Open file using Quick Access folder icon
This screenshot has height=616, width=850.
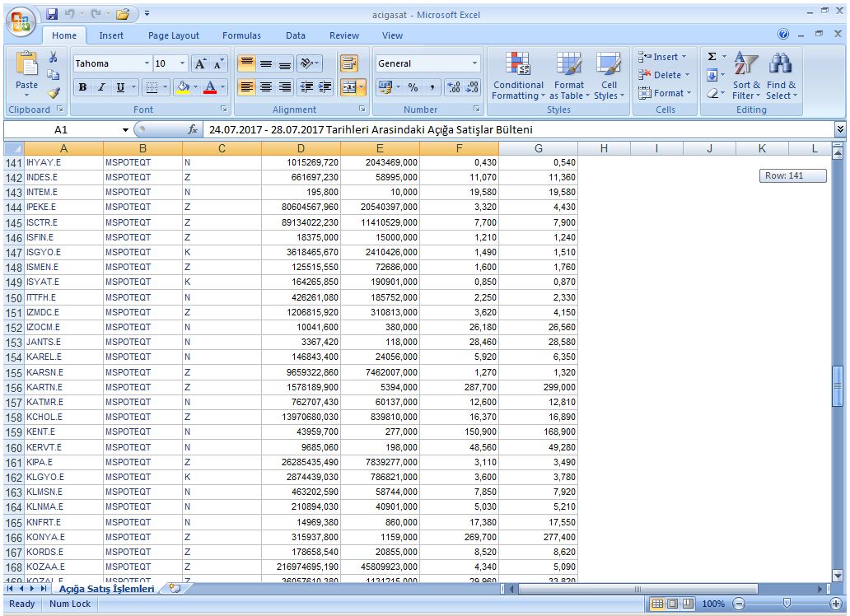pyautogui.click(x=123, y=15)
